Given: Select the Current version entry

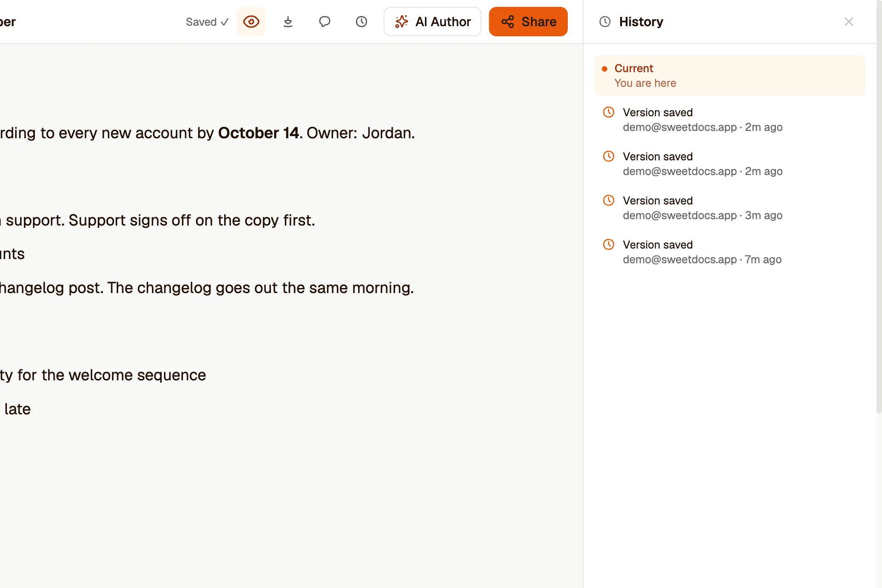Looking at the screenshot, I should [x=730, y=76].
